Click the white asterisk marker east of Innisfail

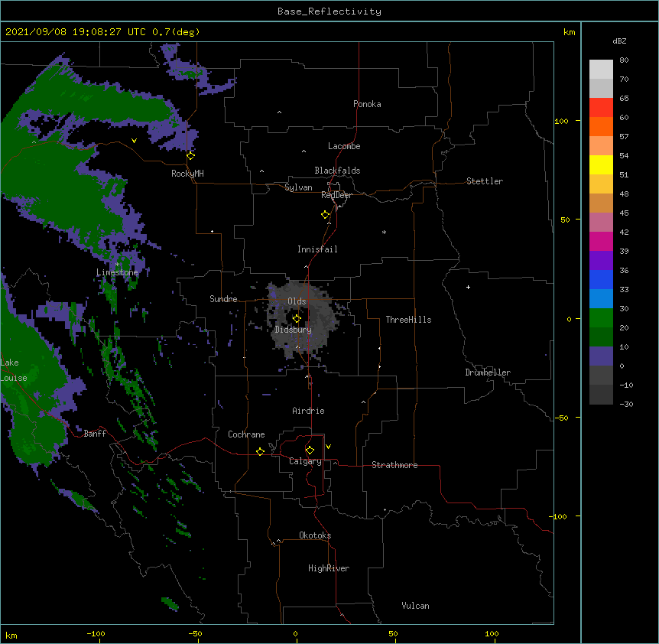point(384,232)
